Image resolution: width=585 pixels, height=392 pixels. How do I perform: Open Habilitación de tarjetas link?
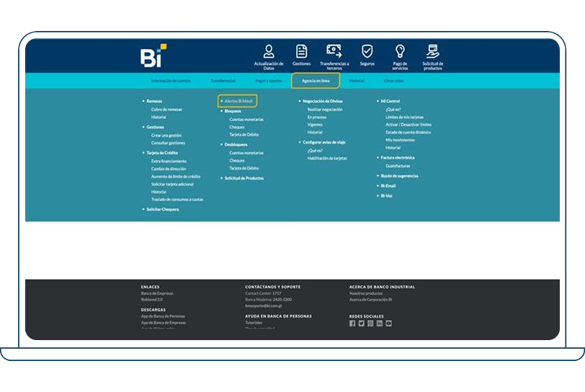coord(327,158)
